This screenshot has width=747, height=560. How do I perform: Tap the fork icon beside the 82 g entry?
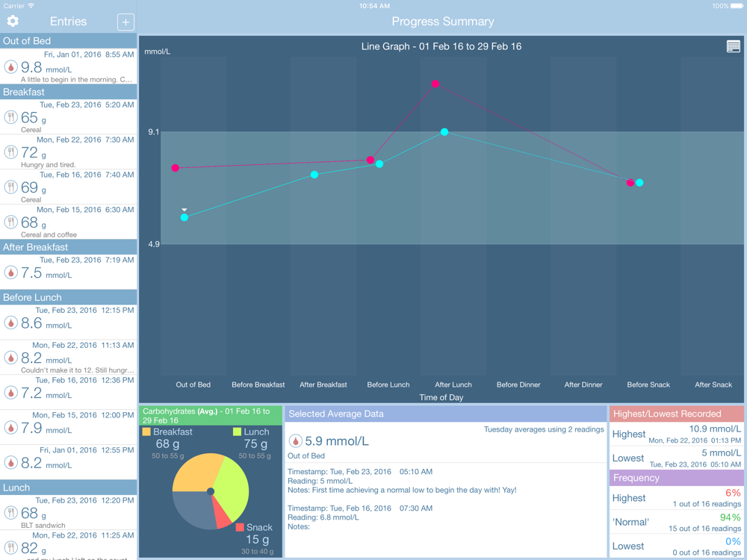[11, 548]
